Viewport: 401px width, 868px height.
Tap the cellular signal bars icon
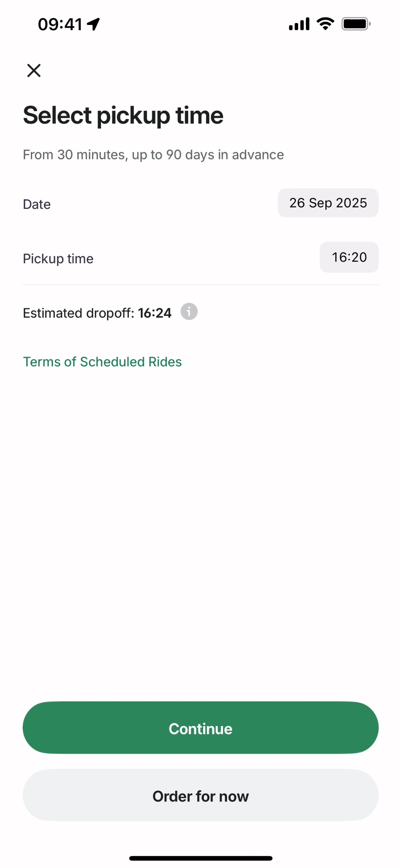click(299, 24)
